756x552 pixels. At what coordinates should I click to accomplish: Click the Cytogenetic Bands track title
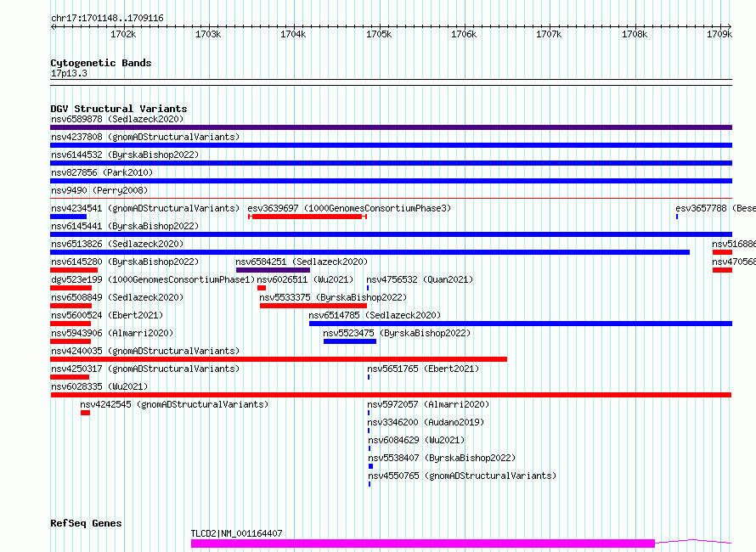[x=101, y=63]
